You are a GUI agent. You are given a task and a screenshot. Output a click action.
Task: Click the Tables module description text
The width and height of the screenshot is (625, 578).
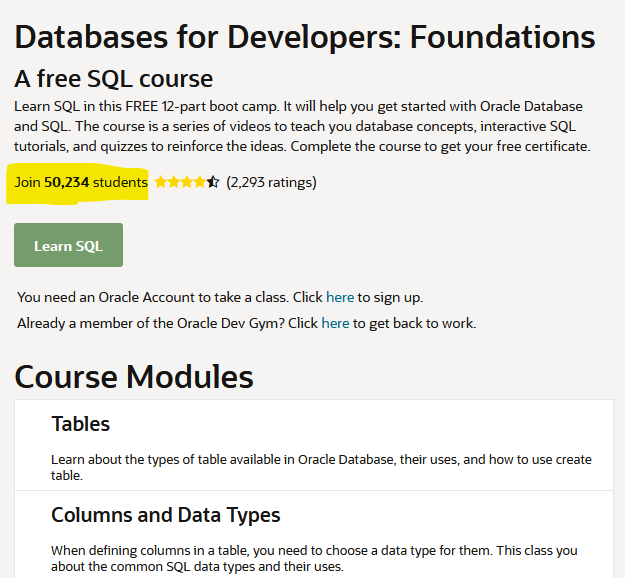[x=321, y=467]
